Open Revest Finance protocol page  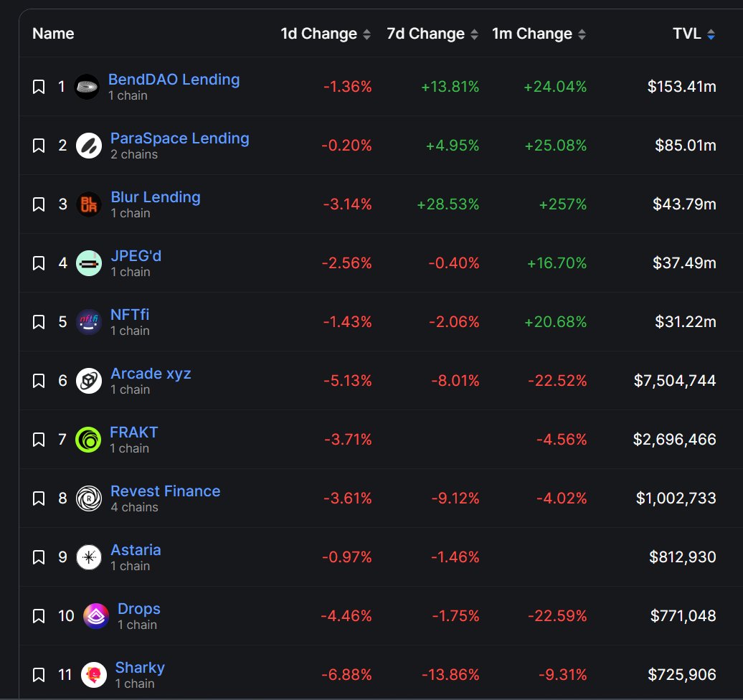click(x=166, y=491)
